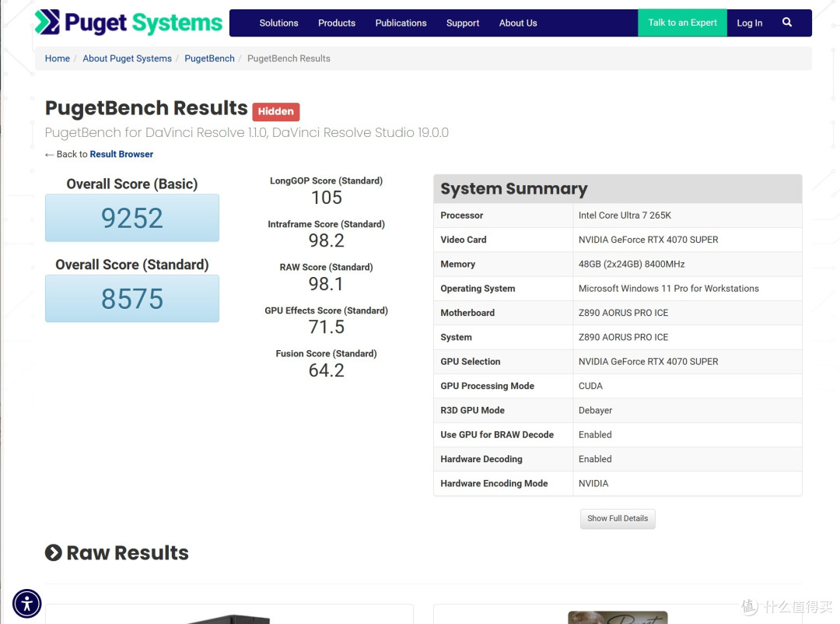840x624 pixels.
Task: Click the Raw Results heading
Action: (x=128, y=552)
